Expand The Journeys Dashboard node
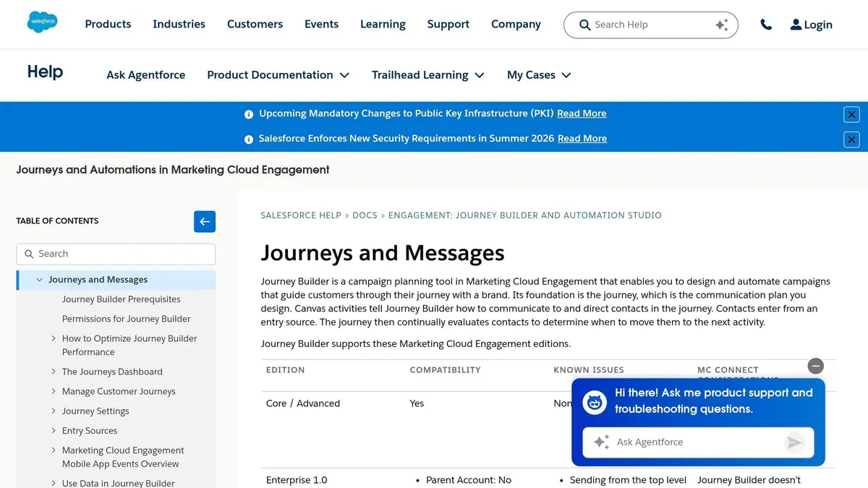Viewport: 868px width, 488px height. tap(54, 372)
